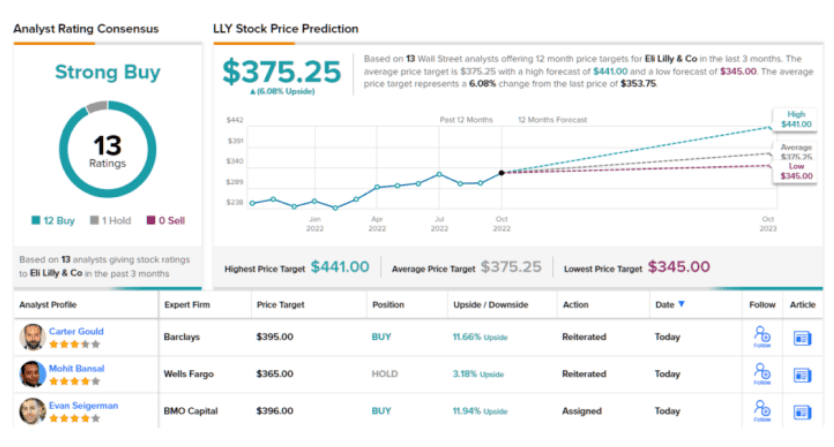
Task: Open article icon for Wells Fargo rating
Action: [802, 375]
